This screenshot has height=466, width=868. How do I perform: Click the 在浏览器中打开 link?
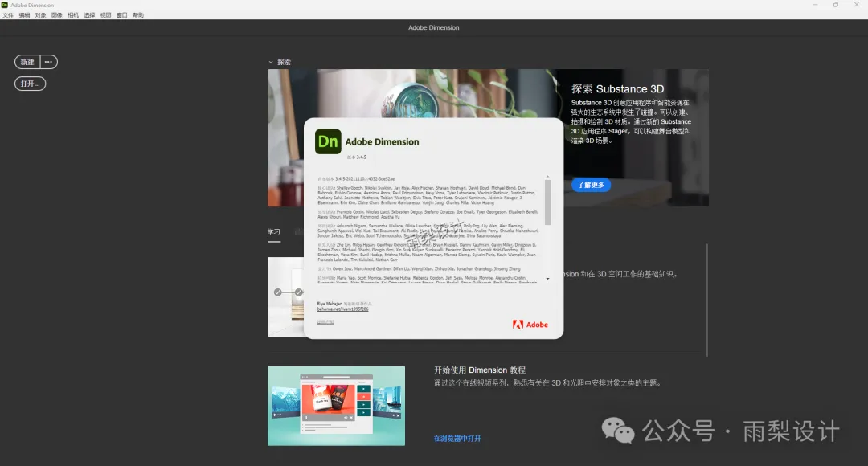[457, 439]
